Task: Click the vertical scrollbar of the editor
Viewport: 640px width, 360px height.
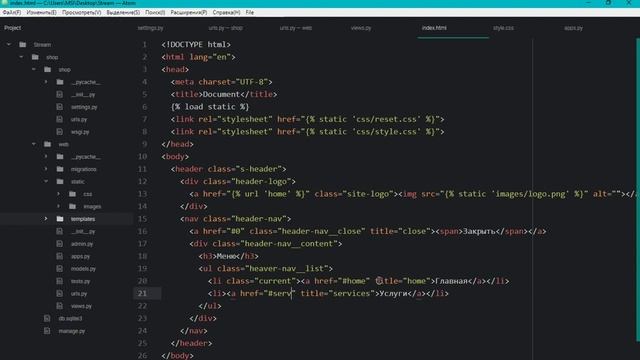Action: point(638,190)
